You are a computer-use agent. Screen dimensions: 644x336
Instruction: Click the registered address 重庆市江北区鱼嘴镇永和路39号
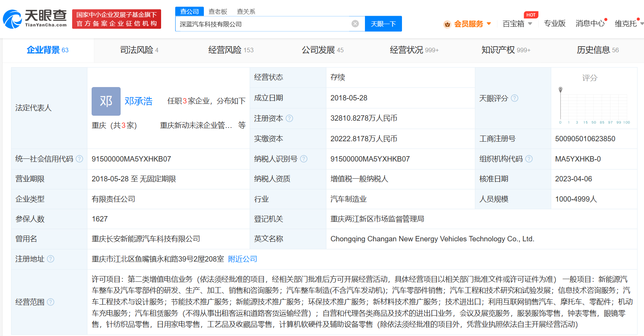pos(158,259)
